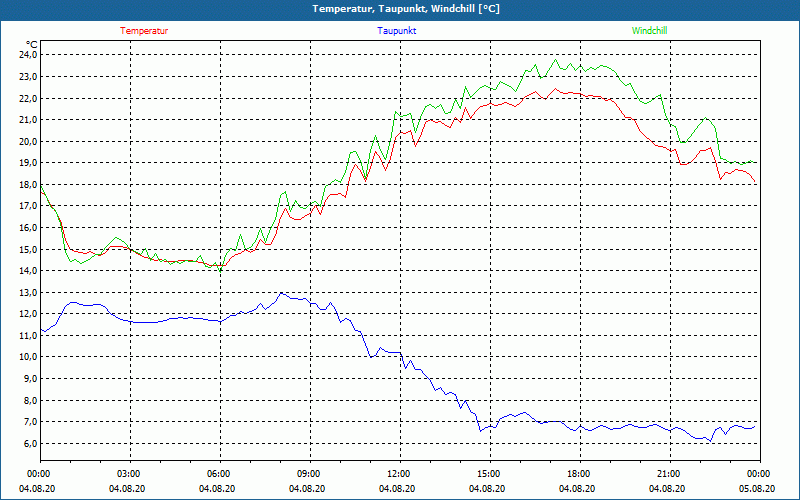Click the red Temperatur legend label
The height and width of the screenshot is (500, 800).
[x=144, y=31]
